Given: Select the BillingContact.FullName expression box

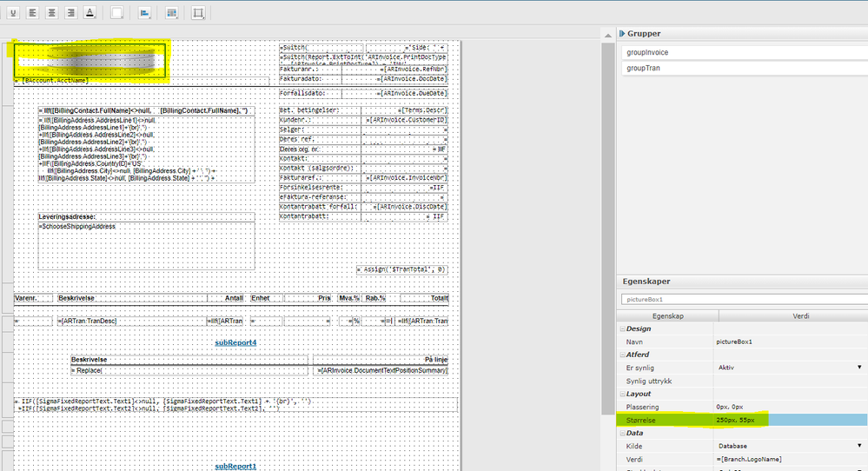Looking at the screenshot, I should pos(146,111).
